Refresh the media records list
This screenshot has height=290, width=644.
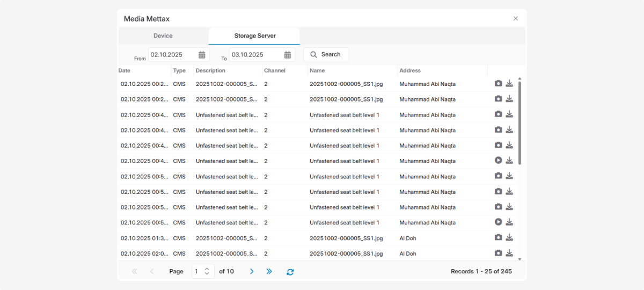pos(290,272)
